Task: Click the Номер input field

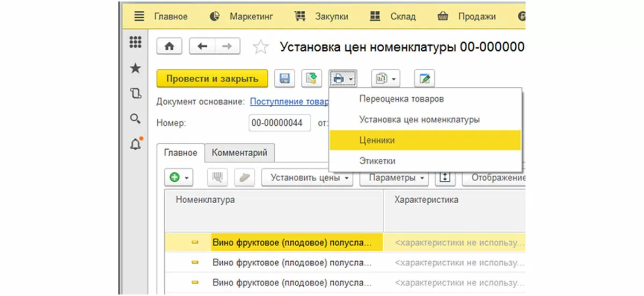Action: [280, 123]
